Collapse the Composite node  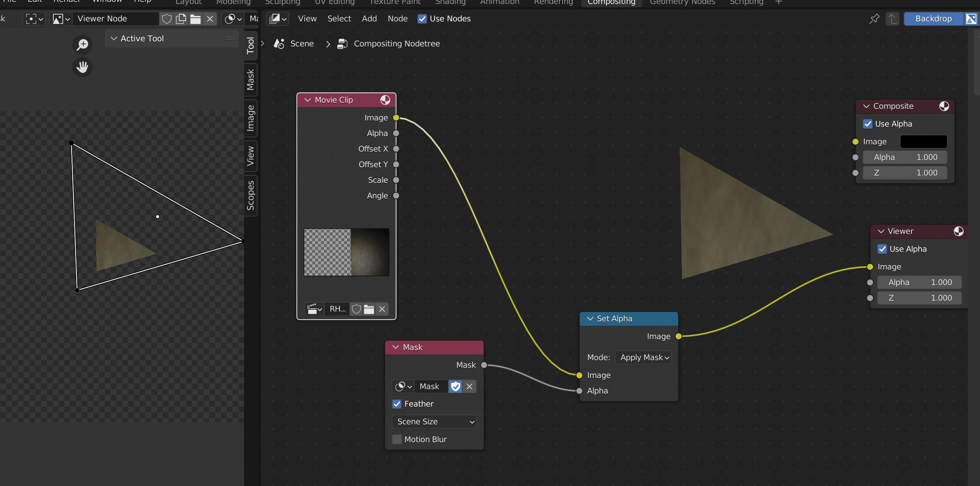pyautogui.click(x=866, y=106)
